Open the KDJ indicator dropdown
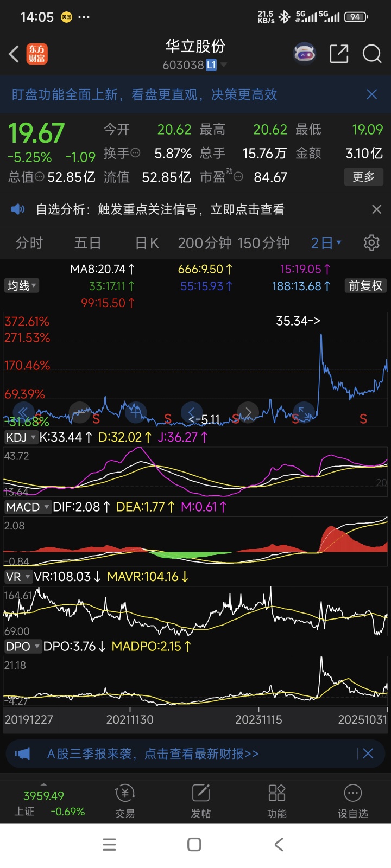391x868 pixels. (21, 437)
